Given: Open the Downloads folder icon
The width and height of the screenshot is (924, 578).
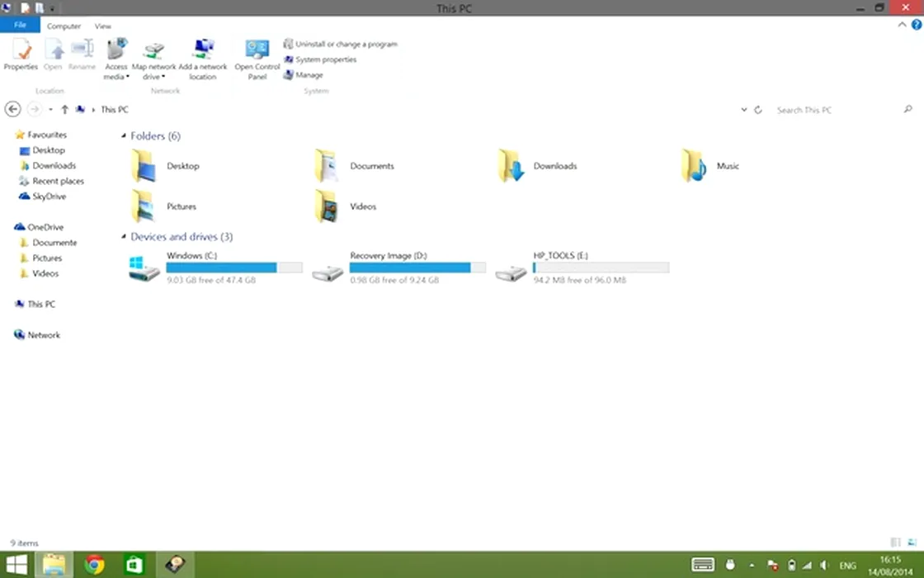Looking at the screenshot, I should tap(511, 166).
